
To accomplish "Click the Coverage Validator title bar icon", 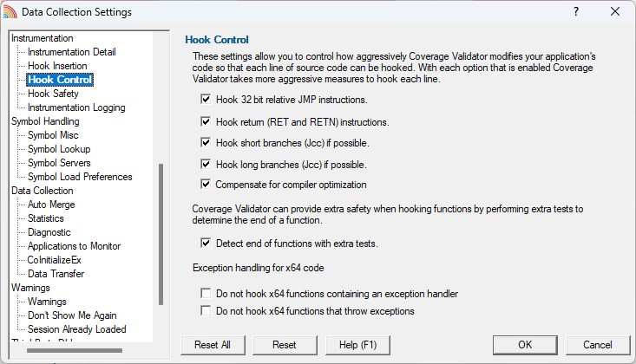I will [10, 12].
